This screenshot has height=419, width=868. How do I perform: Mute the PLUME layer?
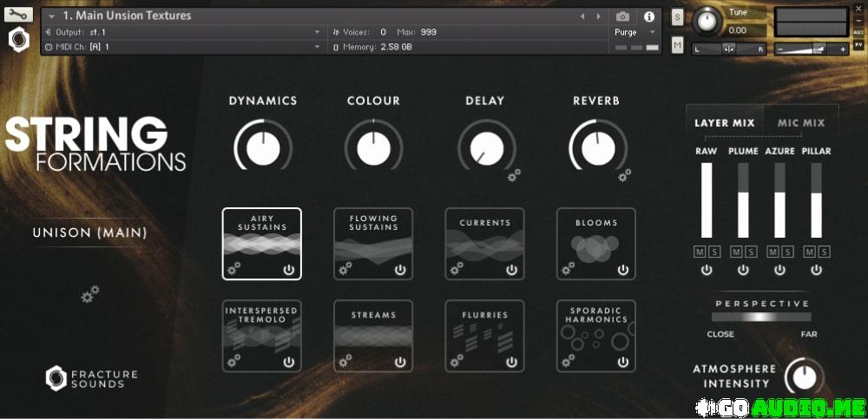point(736,252)
